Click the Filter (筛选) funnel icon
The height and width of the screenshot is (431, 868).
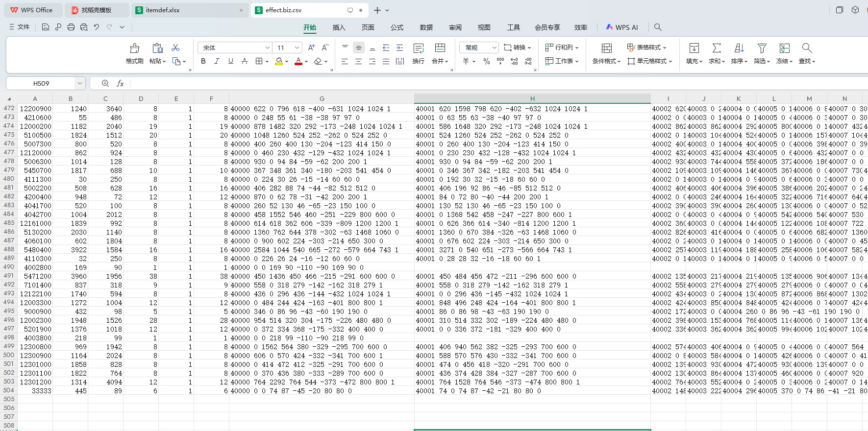click(x=762, y=48)
